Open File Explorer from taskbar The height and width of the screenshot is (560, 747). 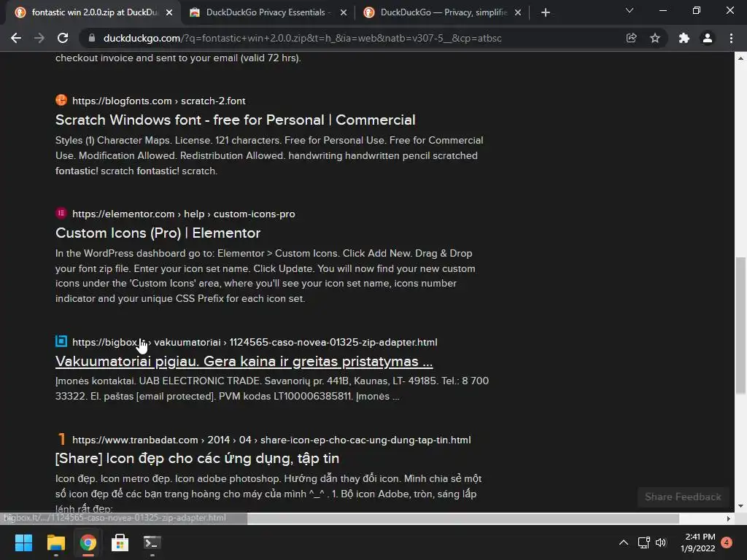click(55, 542)
